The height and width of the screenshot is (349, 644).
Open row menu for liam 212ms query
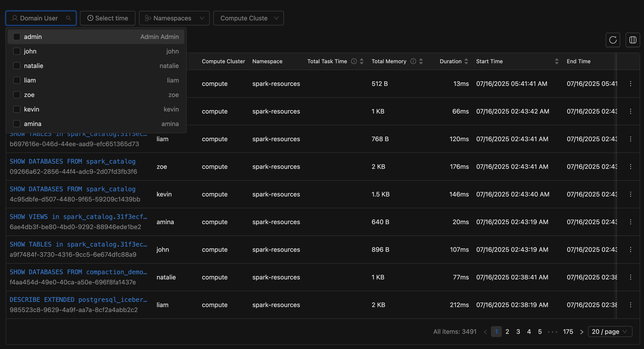[x=630, y=305]
